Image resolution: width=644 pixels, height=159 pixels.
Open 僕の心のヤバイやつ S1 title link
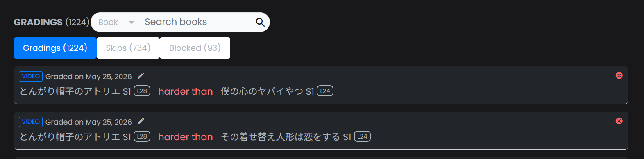click(x=268, y=91)
